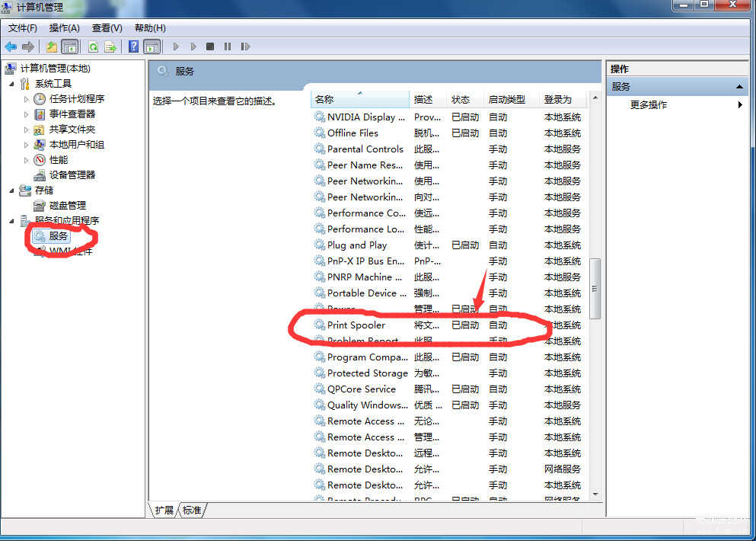This screenshot has width=756, height=541.
Task: Open the 查看(V) menu
Action: pyautogui.click(x=107, y=28)
